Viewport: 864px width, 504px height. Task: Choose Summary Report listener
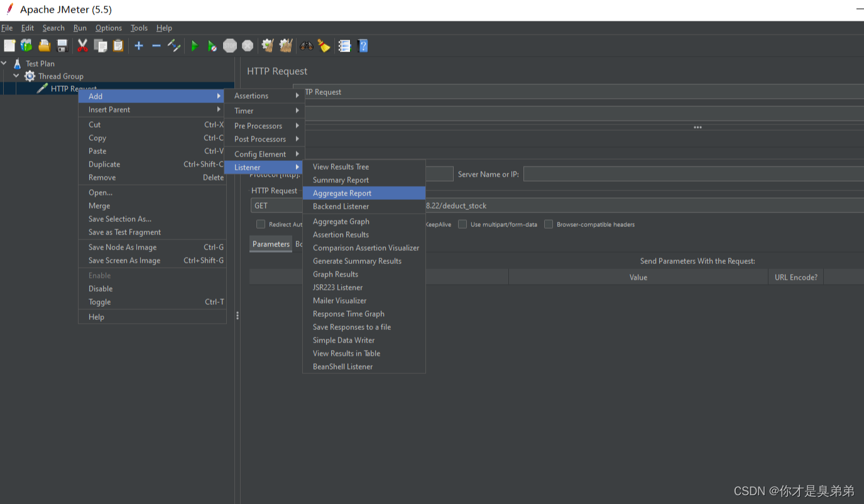coord(364,180)
